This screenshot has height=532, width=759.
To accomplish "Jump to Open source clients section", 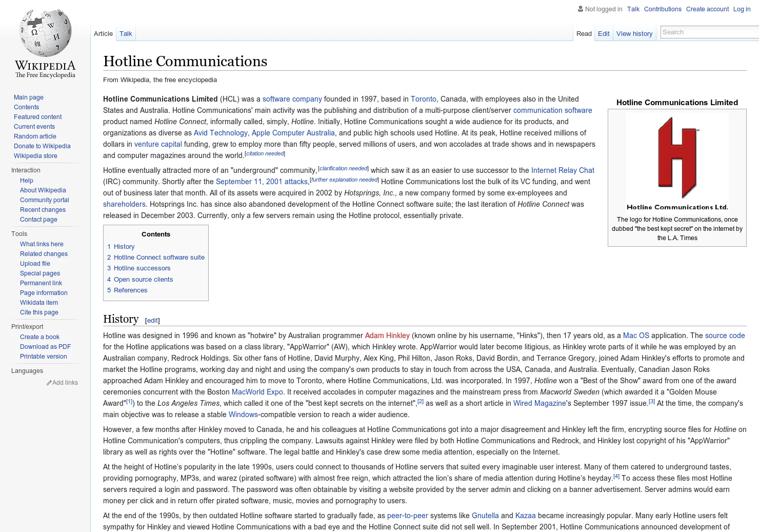I will pyautogui.click(x=140, y=280).
